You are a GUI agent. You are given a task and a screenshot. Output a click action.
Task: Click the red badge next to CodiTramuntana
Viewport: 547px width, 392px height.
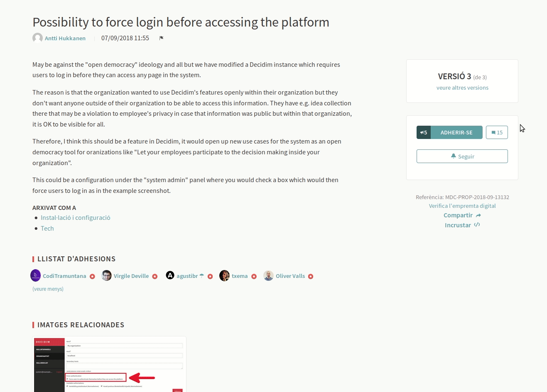92,276
